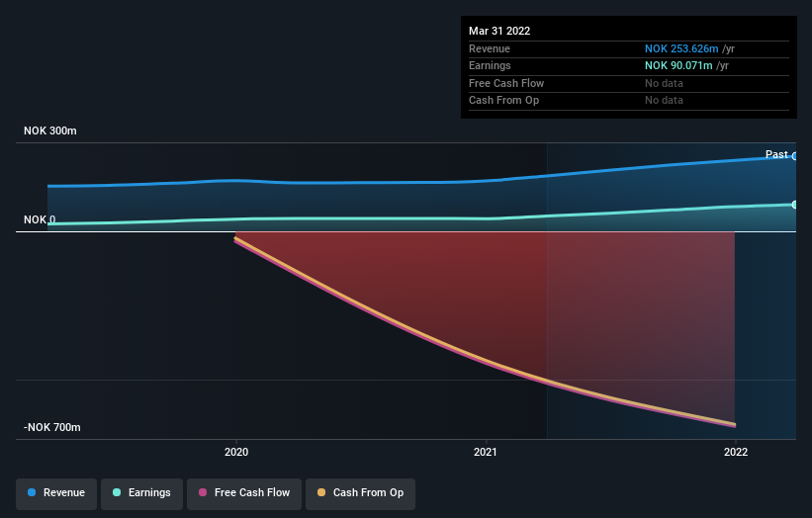This screenshot has height=518, width=812.
Task: Select the 2021 x-axis label
Action: (x=486, y=452)
